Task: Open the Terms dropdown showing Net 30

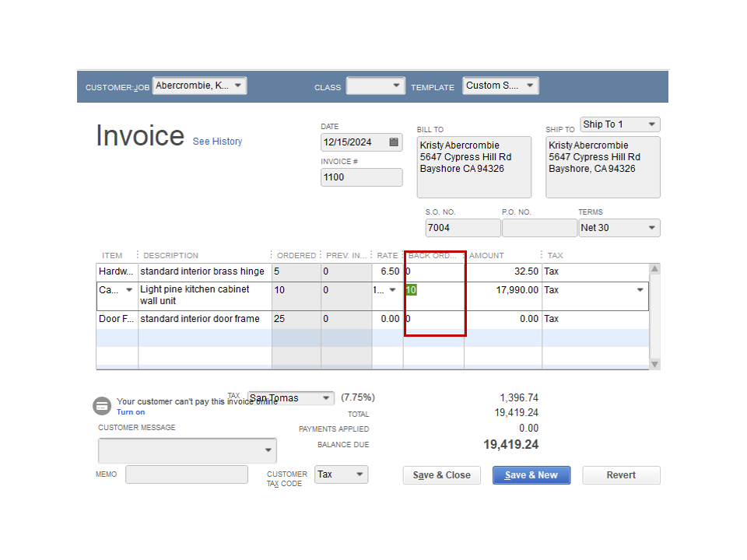Action: click(654, 227)
